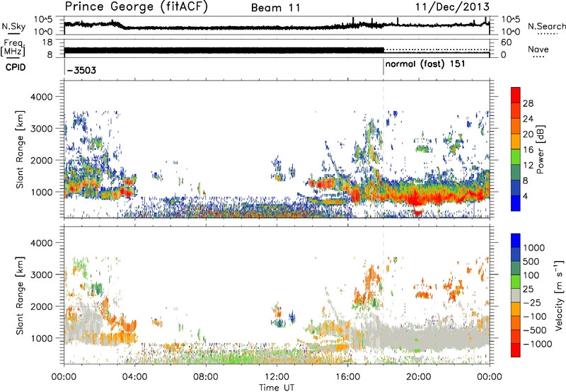Screen dimensions: 566x392
Task: Click '4000' on the power panel range axis
Action: pyautogui.click(x=42, y=97)
